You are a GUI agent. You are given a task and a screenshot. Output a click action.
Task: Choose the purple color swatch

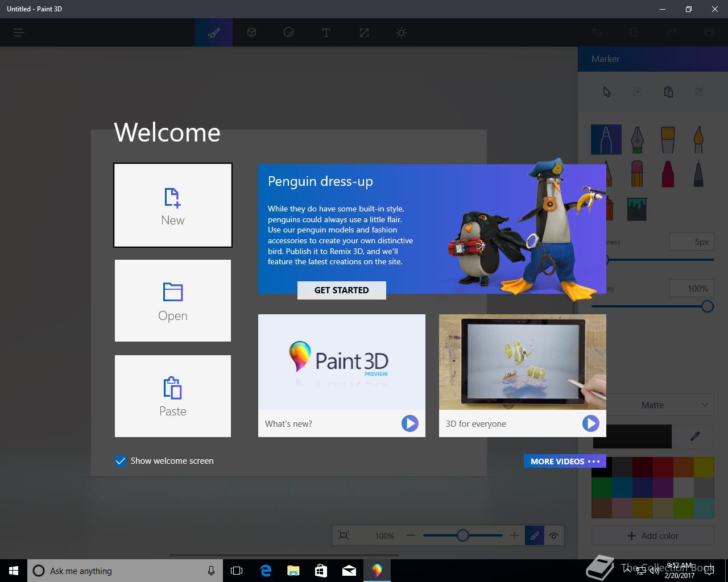pos(663,488)
